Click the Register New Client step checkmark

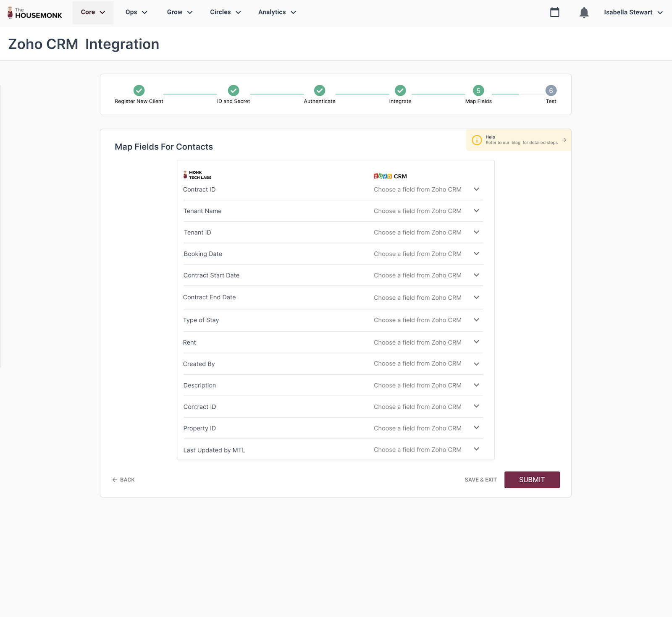[x=139, y=90]
